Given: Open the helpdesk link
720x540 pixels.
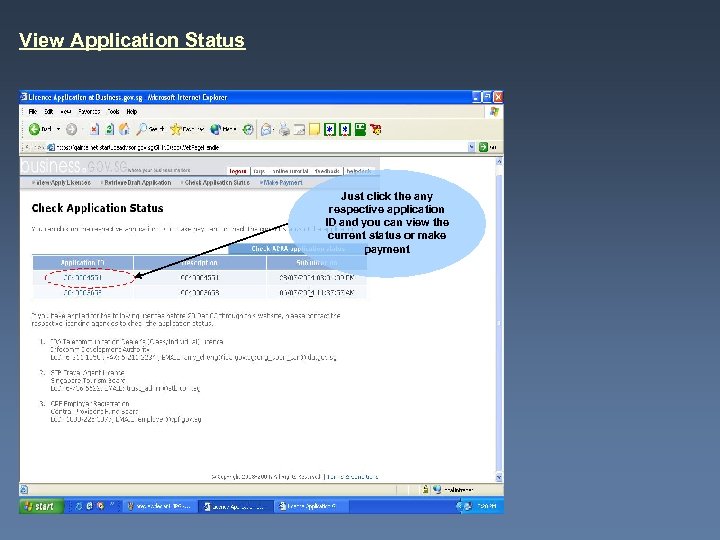Looking at the screenshot, I should tap(359, 171).
